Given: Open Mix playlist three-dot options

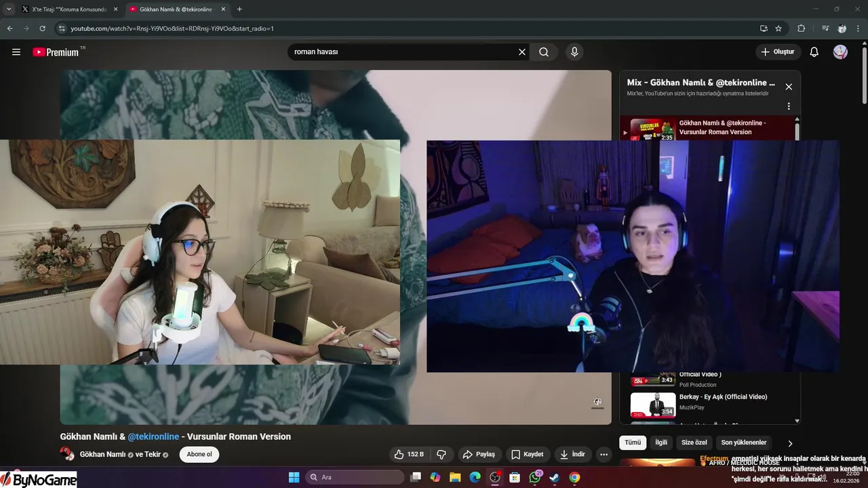Looking at the screenshot, I should point(789,106).
